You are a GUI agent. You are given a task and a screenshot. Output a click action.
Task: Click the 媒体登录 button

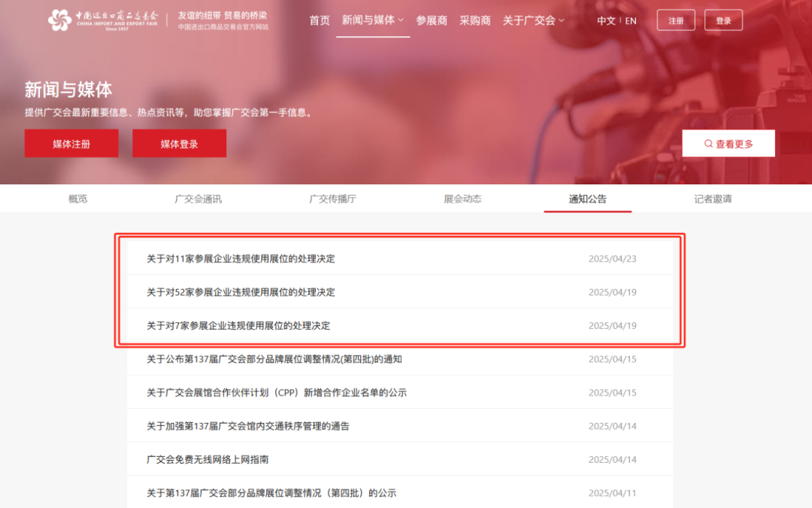coord(179,143)
